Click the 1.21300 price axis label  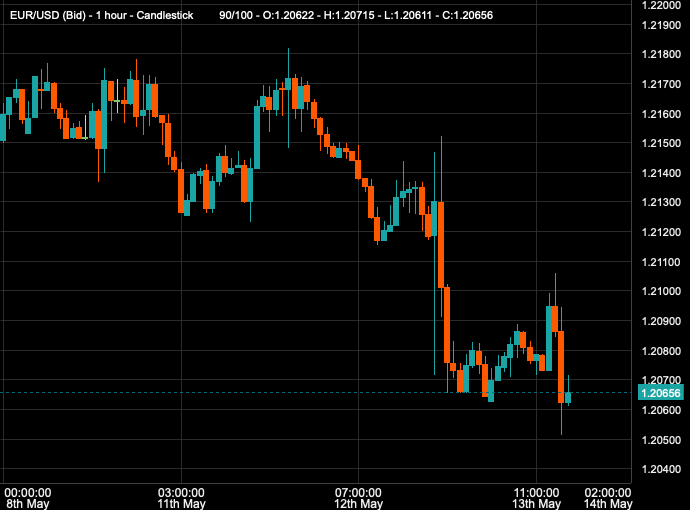661,202
